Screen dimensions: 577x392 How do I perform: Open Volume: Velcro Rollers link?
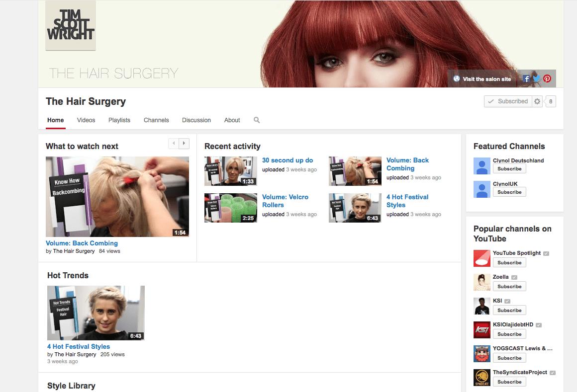(285, 201)
